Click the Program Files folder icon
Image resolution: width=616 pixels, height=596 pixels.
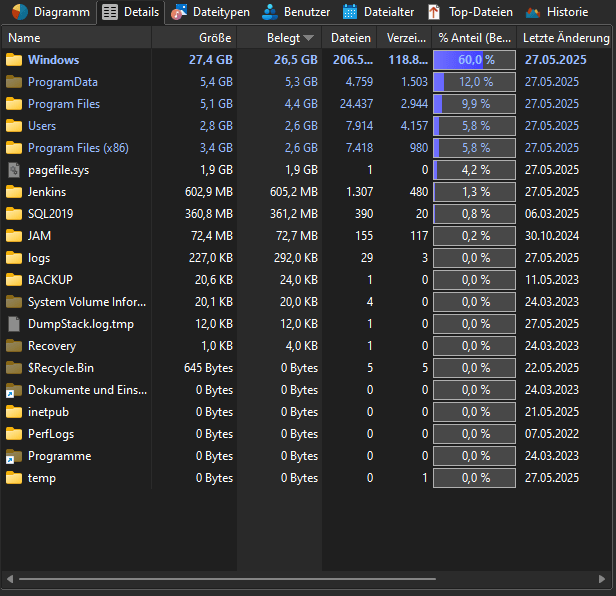tap(14, 104)
